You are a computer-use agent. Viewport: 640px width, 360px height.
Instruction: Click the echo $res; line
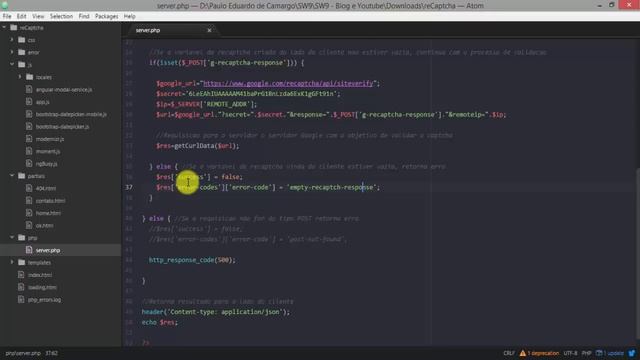coord(160,322)
